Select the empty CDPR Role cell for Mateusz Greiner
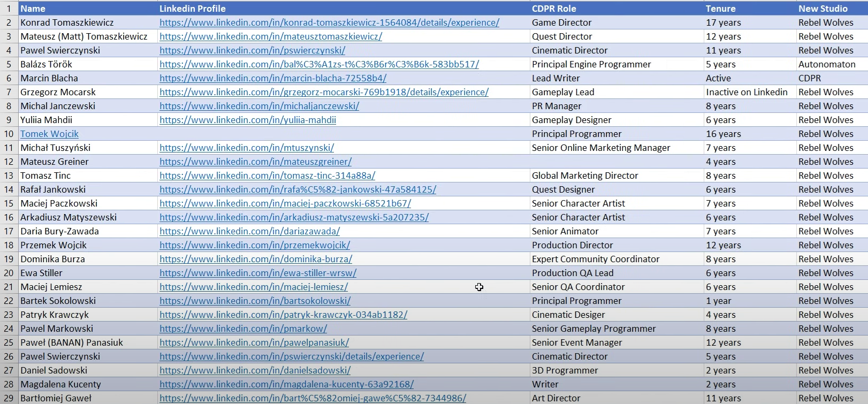The height and width of the screenshot is (404, 868). [616, 162]
